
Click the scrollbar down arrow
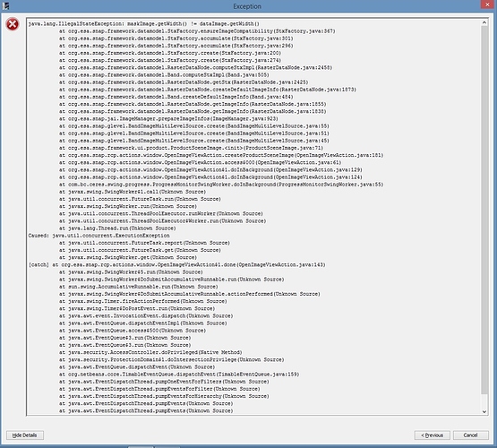484,411
